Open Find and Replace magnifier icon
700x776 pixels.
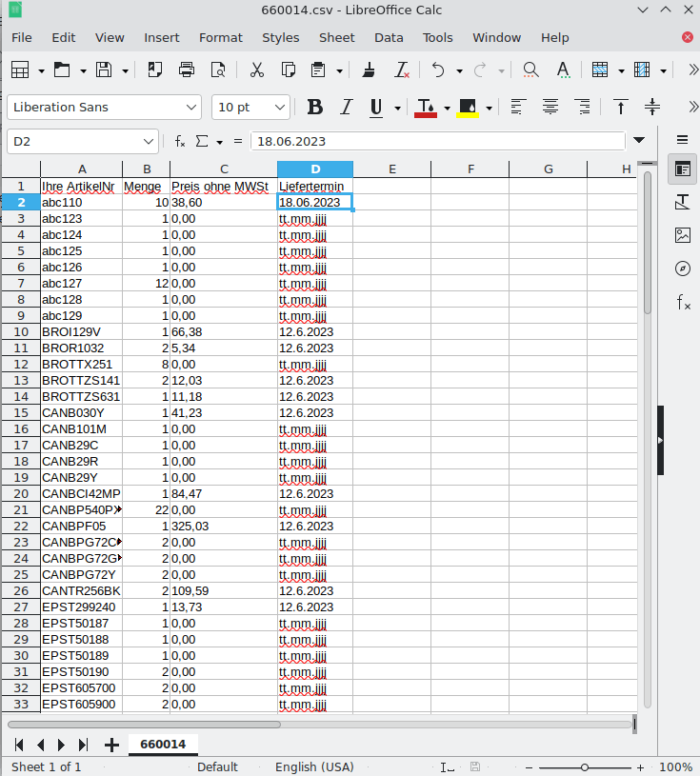coord(530,70)
